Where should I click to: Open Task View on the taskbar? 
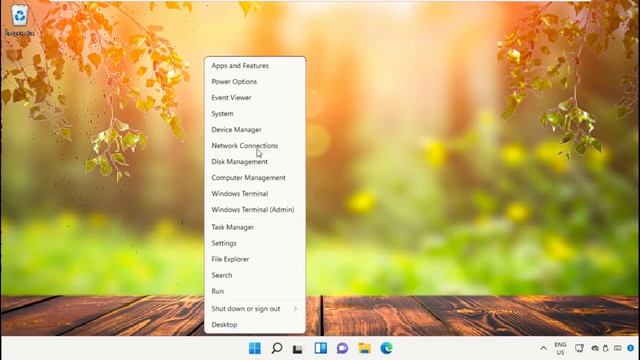[298, 349]
